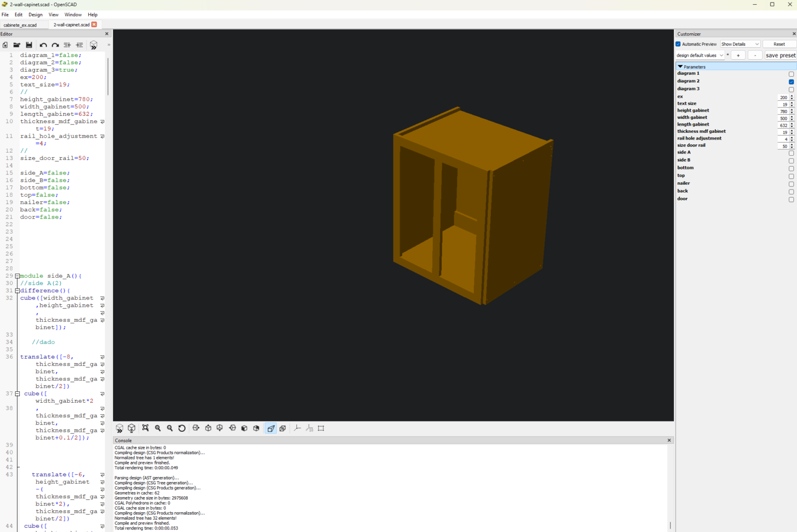
Task: Click the View All icon
Action: tap(145, 428)
